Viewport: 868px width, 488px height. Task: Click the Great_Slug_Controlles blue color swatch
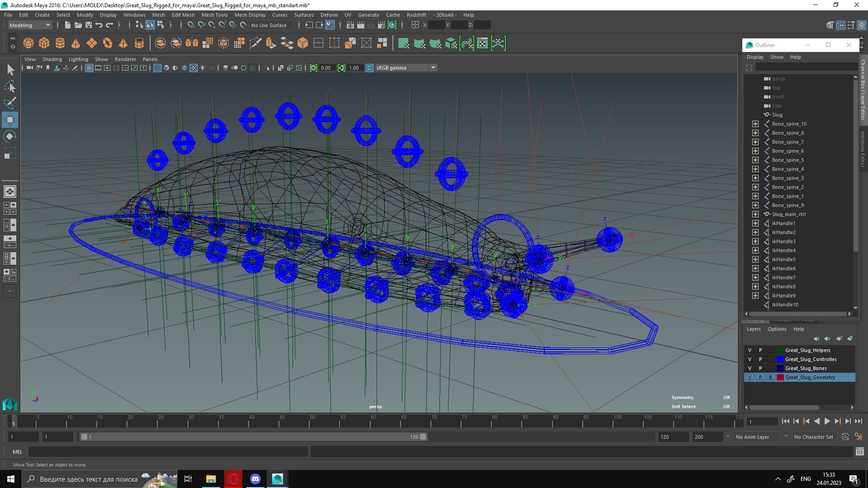pyautogui.click(x=780, y=359)
